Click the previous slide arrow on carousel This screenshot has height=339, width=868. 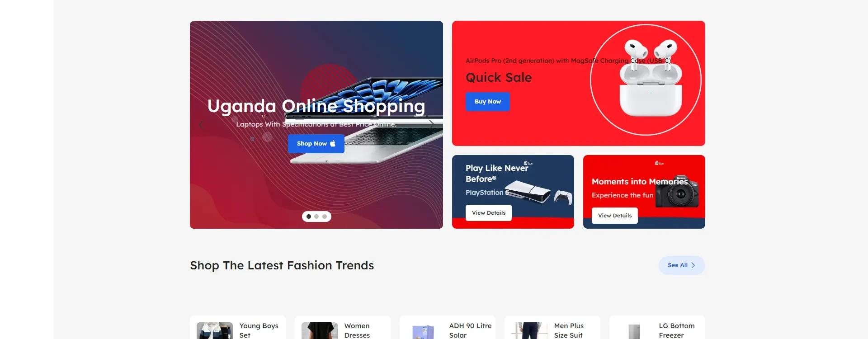202,125
